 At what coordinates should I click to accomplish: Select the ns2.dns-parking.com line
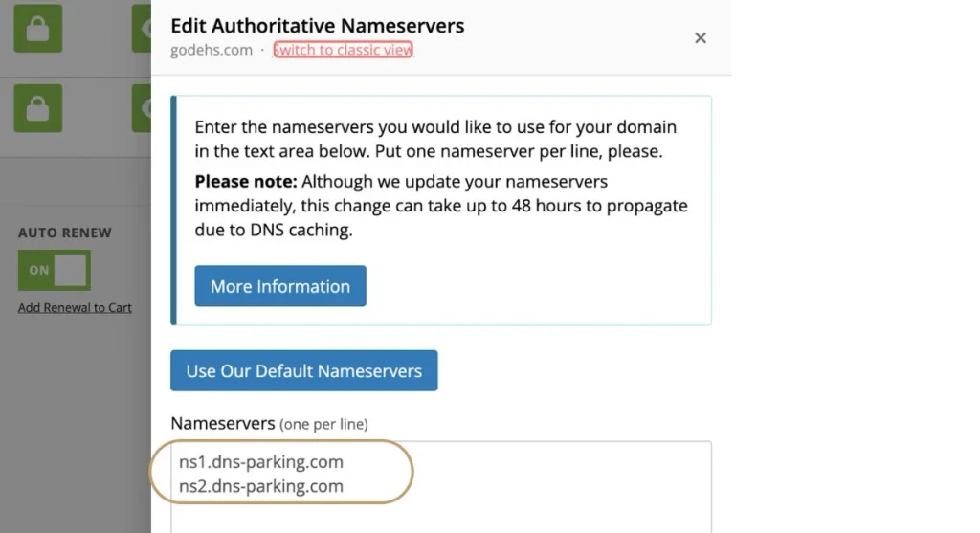(261, 486)
